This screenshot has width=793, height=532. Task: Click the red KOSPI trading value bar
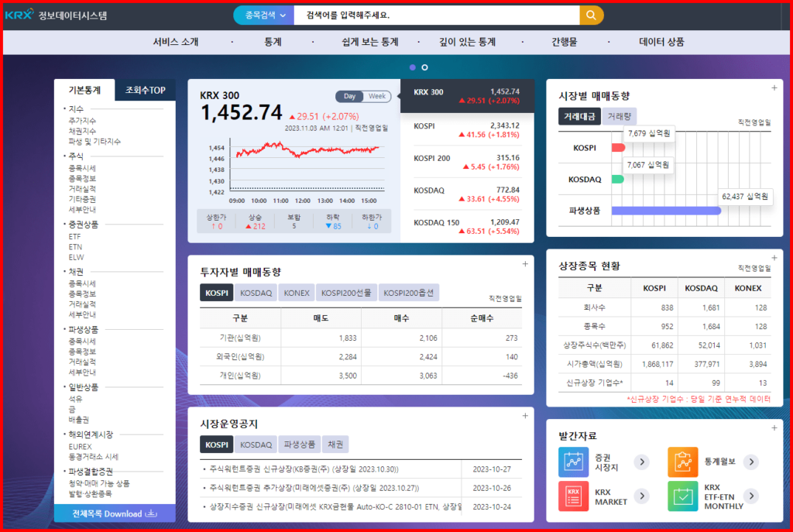619,148
